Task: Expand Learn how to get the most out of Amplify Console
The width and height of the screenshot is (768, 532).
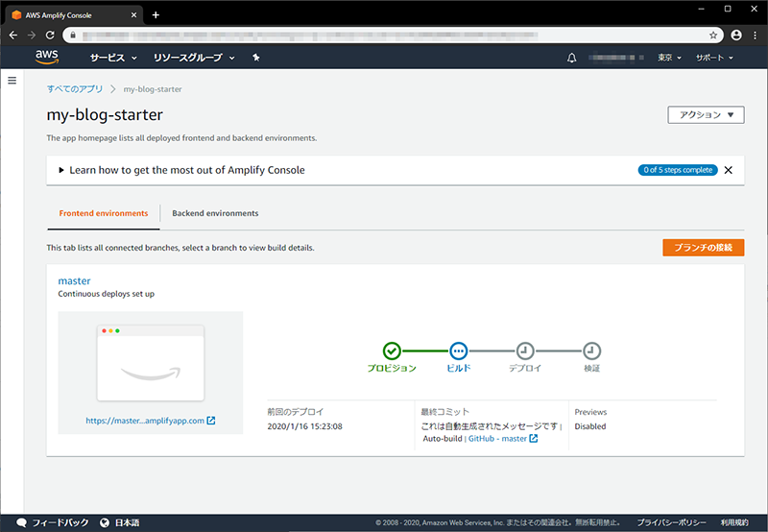Action: 181,170
